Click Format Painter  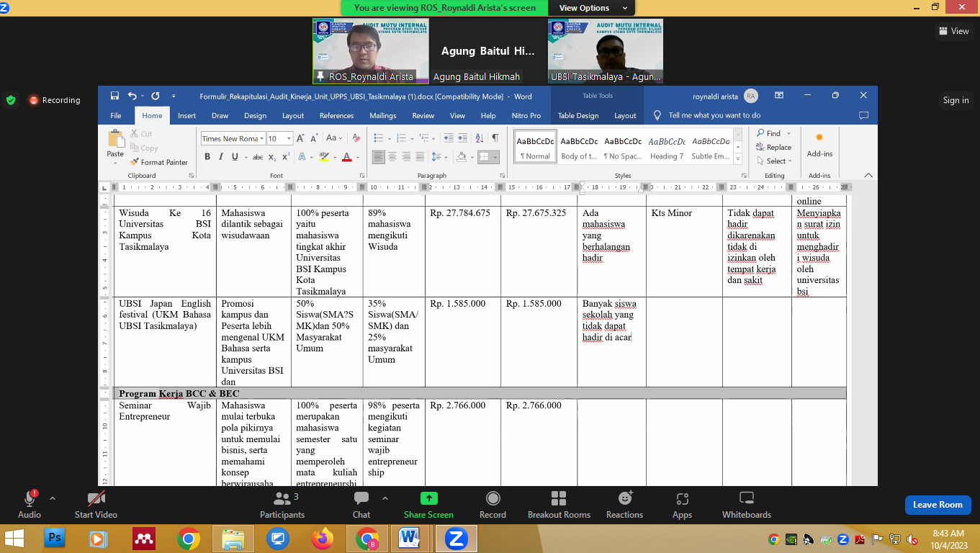click(159, 162)
